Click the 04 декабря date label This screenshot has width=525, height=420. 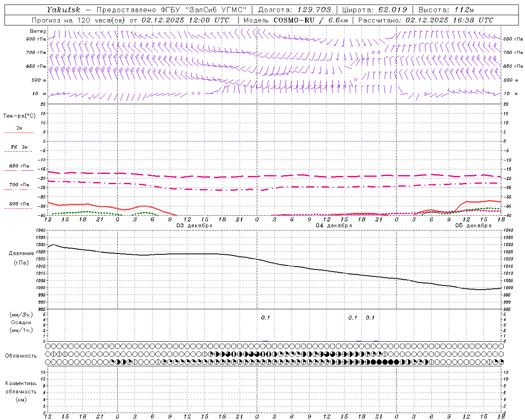pos(334,225)
